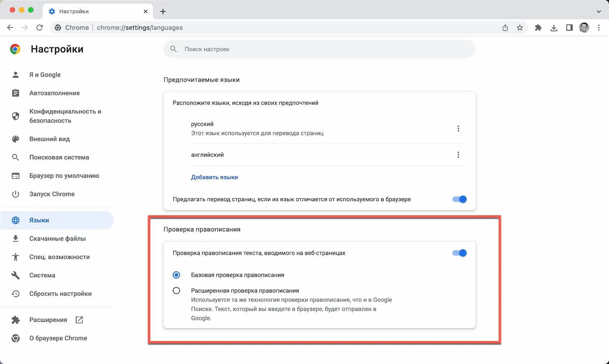Expand the tab search chevron
Image resolution: width=609 pixels, height=364 pixels.
tap(598, 11)
